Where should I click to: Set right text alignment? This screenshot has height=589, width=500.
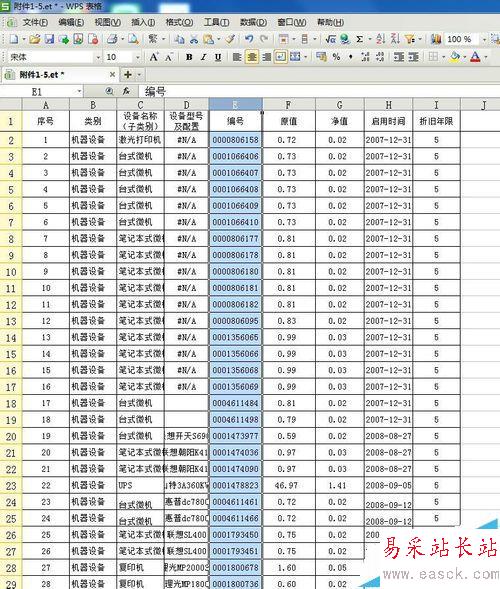click(266, 57)
